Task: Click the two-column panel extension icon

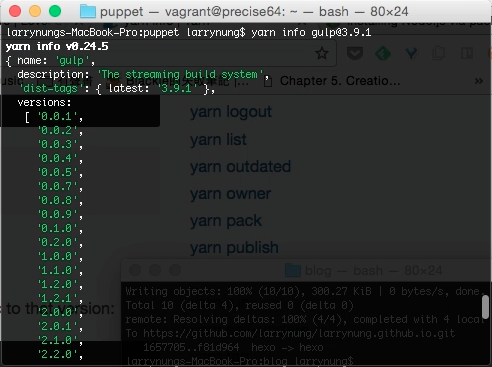Action: 467,53
